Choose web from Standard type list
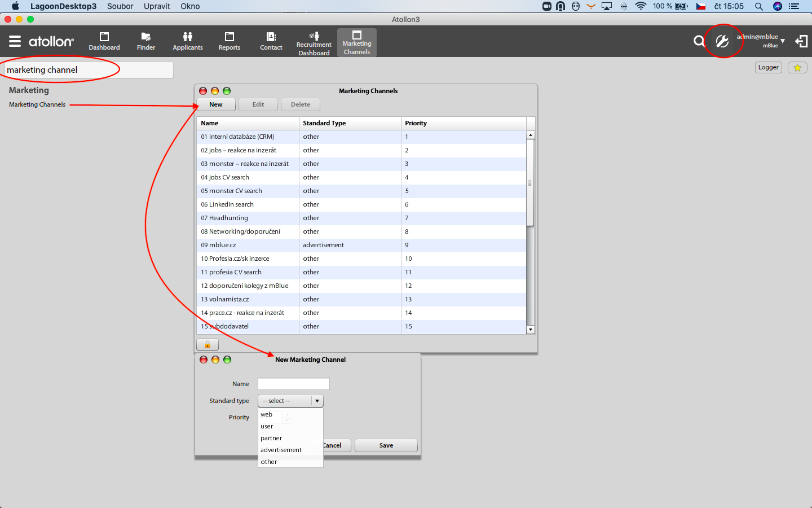812x508 pixels. pyautogui.click(x=290, y=414)
